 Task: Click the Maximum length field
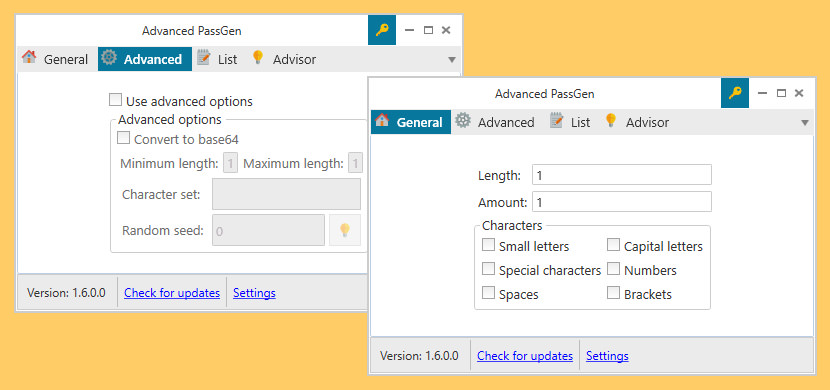355,163
